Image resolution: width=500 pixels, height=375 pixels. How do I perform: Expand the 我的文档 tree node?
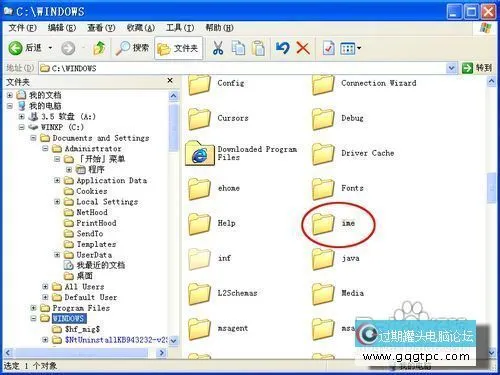point(10,95)
